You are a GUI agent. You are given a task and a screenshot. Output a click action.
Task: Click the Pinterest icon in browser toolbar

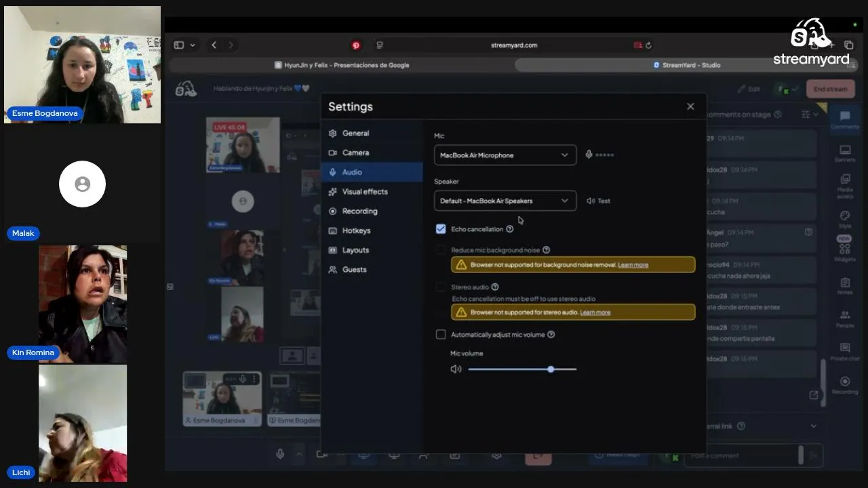(x=356, y=45)
